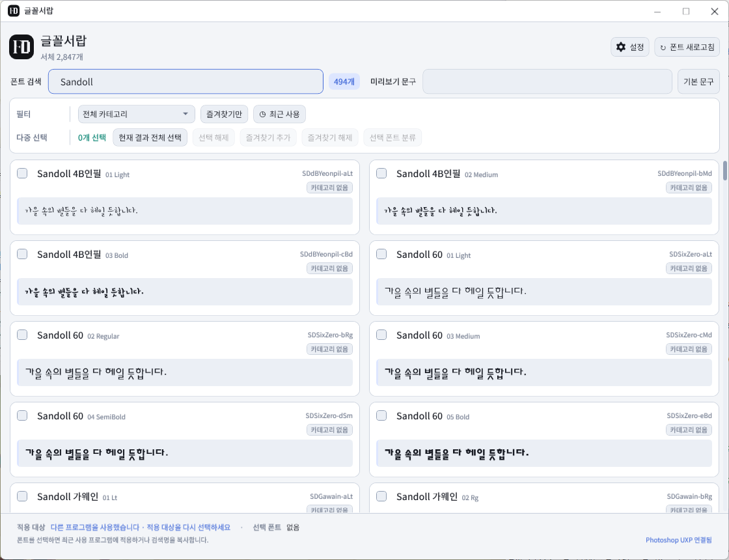Click the preview text of Sandoll 4B연필 02 Medium

pyautogui.click(x=441, y=211)
